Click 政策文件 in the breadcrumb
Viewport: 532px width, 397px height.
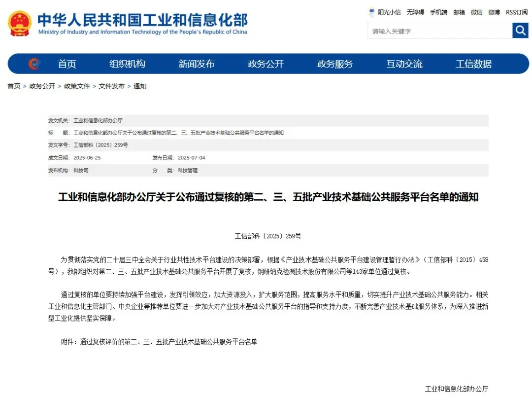click(x=77, y=86)
